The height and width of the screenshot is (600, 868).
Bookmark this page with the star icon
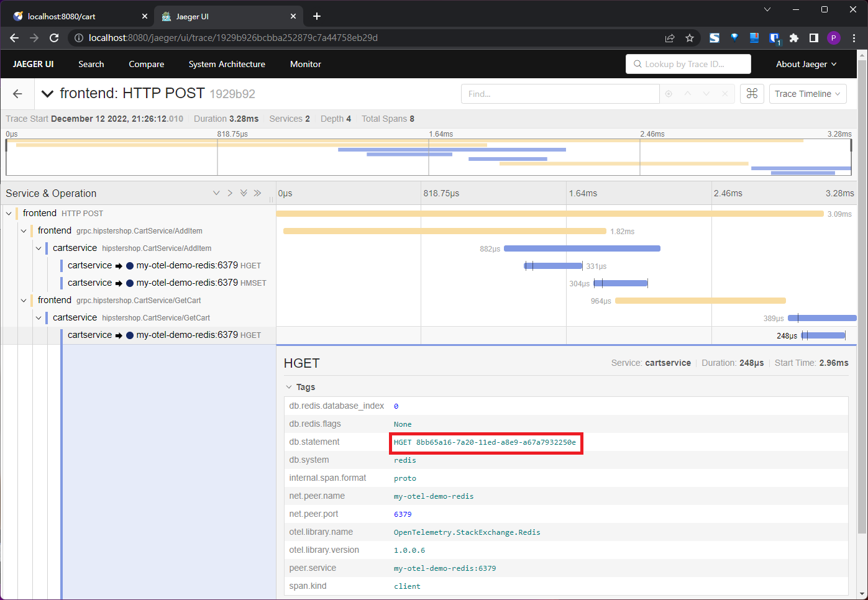click(690, 38)
